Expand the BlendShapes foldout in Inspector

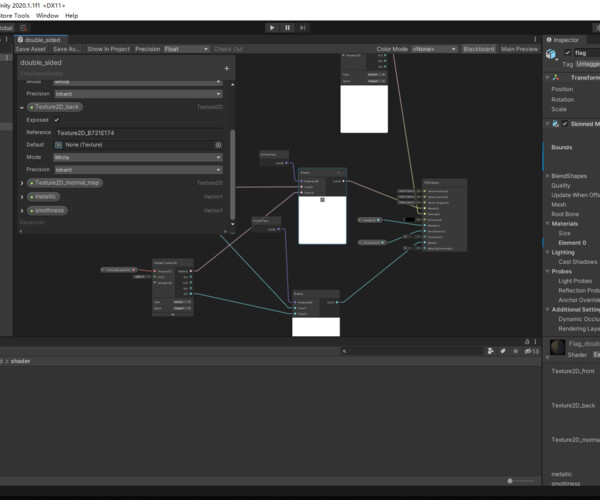[x=547, y=176]
